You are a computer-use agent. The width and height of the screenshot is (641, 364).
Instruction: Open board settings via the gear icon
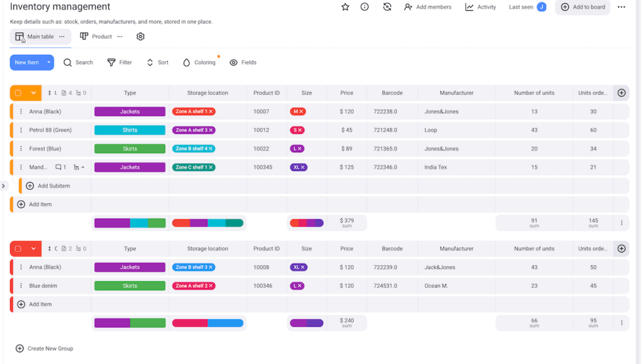click(140, 36)
